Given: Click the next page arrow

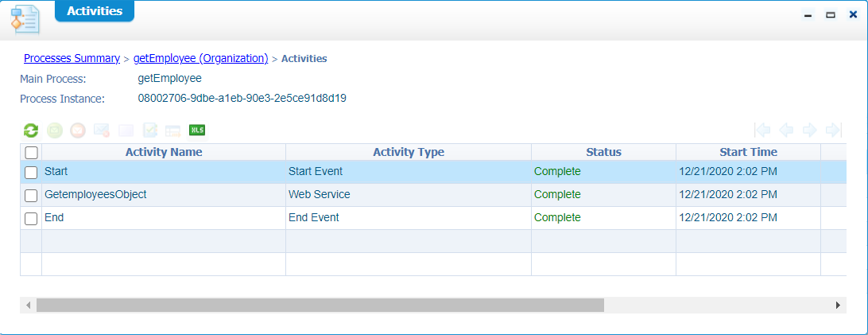Looking at the screenshot, I should pos(810,130).
